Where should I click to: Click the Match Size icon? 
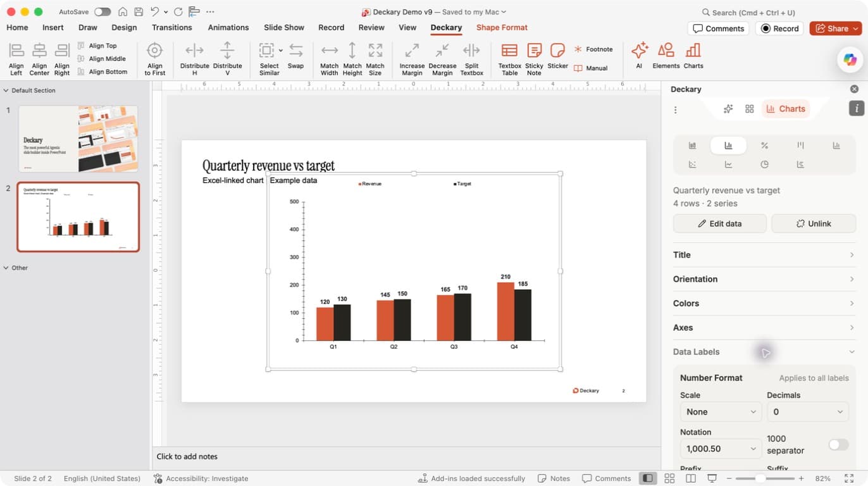click(x=375, y=51)
